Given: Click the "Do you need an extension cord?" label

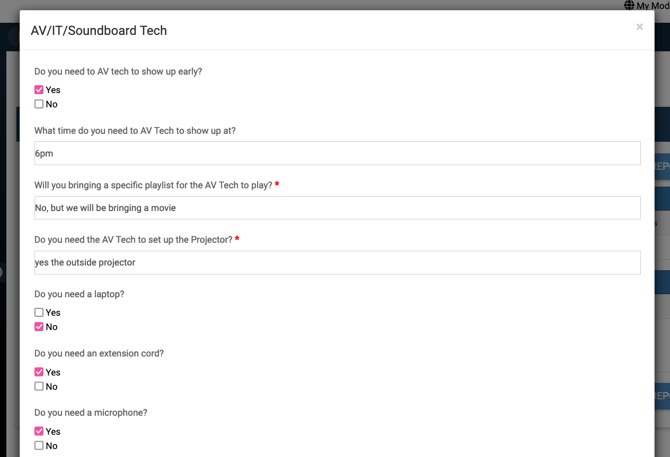Looking at the screenshot, I should tap(99, 353).
